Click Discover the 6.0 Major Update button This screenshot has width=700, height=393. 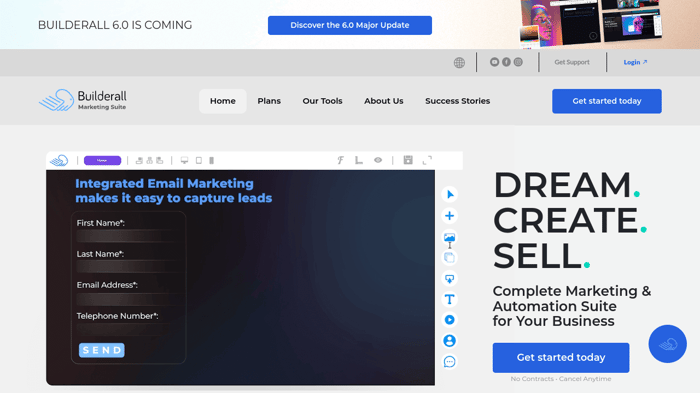pos(350,25)
